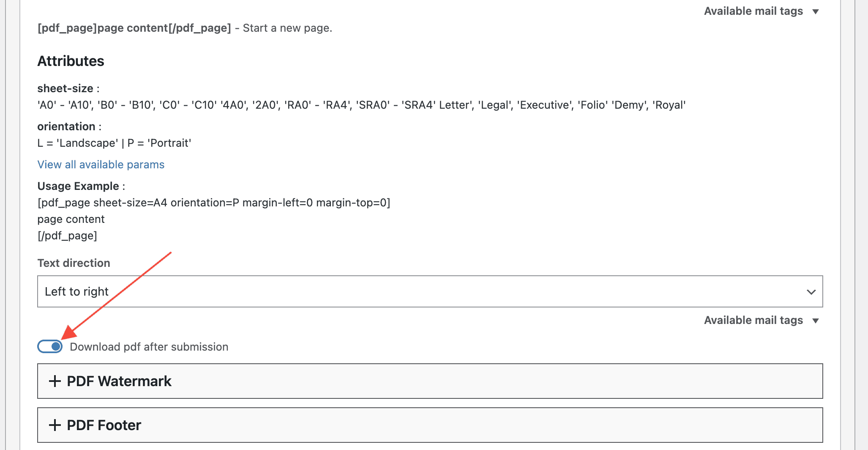This screenshot has height=450, width=868.
Task: Click the 'orientation' attribute label
Action: click(x=66, y=126)
